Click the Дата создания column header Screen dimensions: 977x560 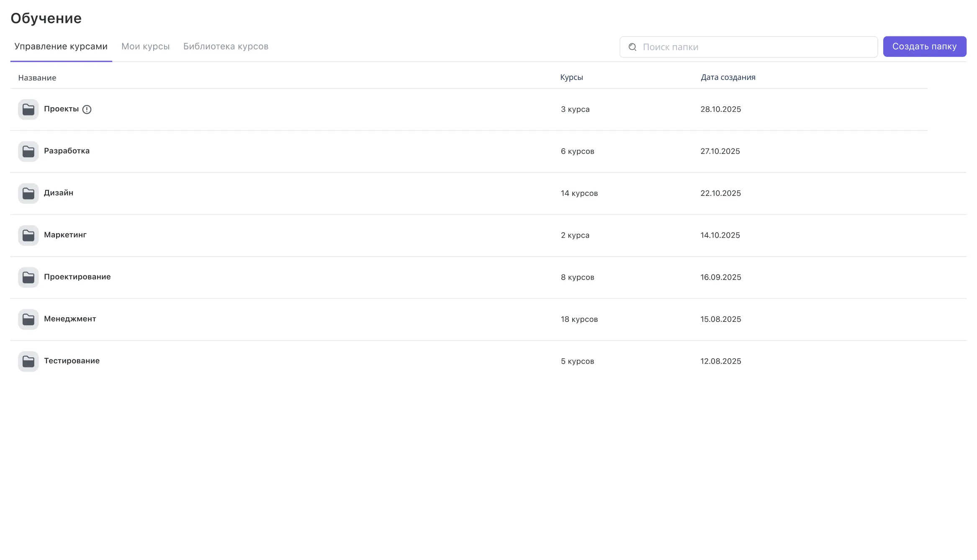click(x=728, y=77)
